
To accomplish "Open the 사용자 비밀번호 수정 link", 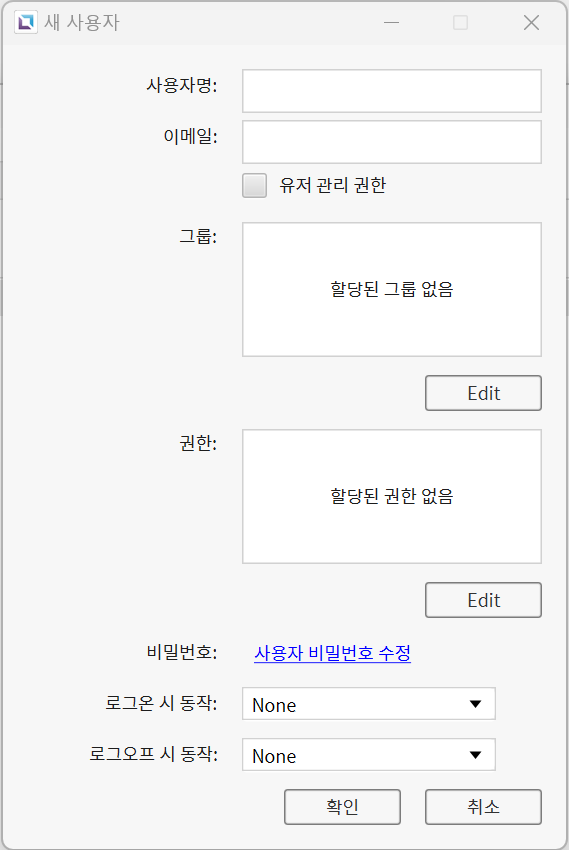I will [332, 653].
